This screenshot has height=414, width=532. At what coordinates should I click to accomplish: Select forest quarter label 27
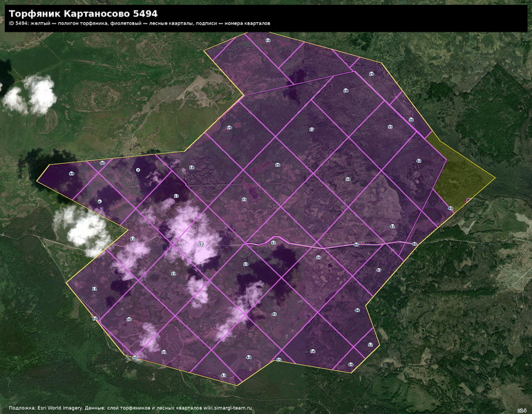[x=312, y=129]
